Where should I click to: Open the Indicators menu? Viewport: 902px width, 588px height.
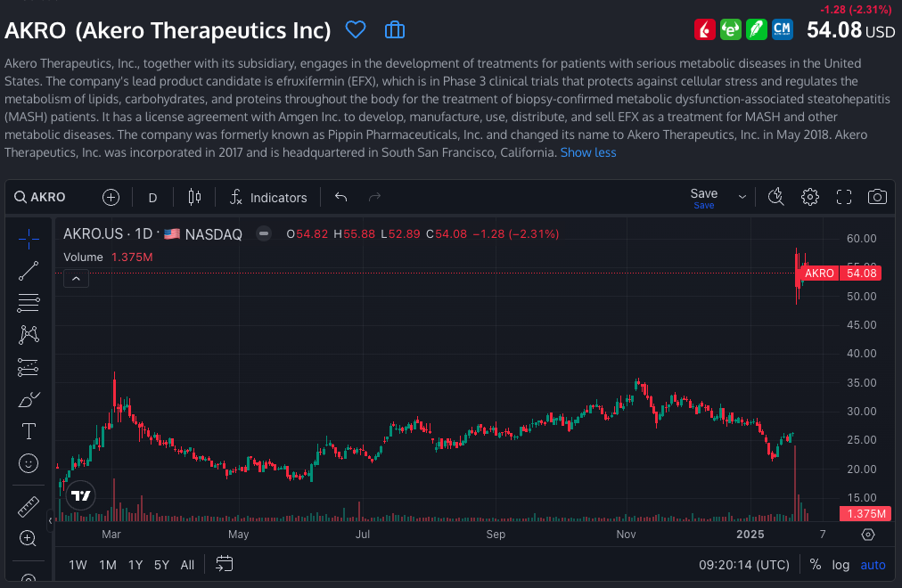coord(268,197)
